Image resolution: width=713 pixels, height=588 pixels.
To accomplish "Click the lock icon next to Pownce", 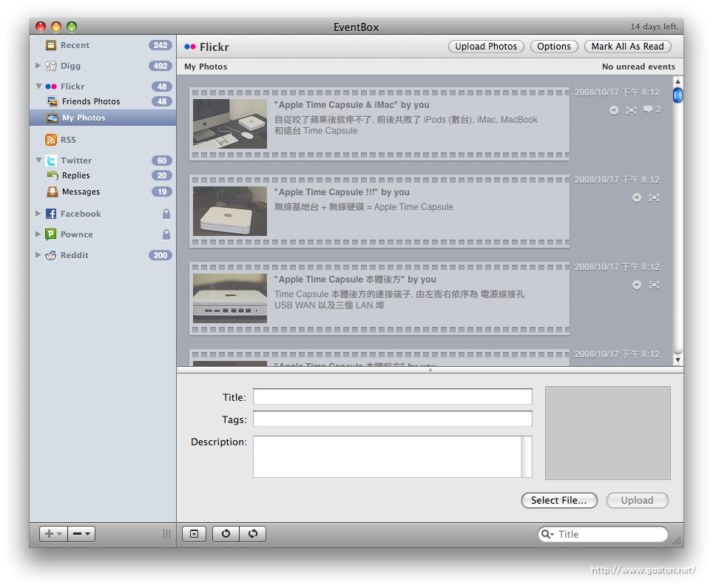I will pos(166,234).
